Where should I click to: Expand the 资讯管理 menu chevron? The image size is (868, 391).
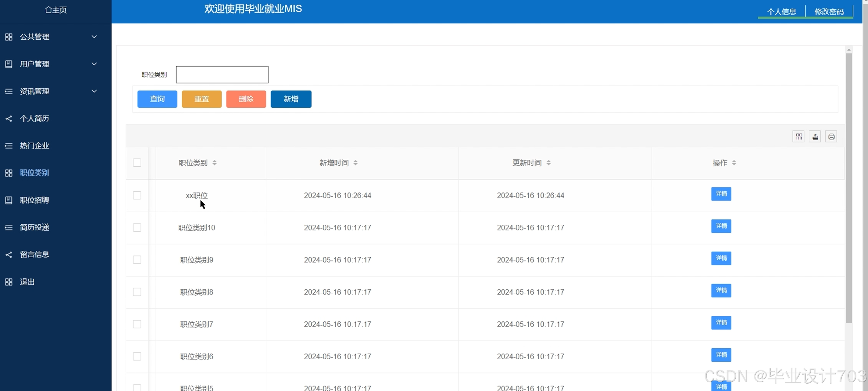coord(94,91)
